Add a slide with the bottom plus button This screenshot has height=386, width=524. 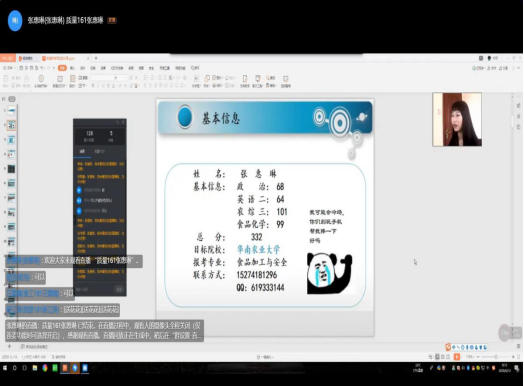pyautogui.click(x=9, y=346)
